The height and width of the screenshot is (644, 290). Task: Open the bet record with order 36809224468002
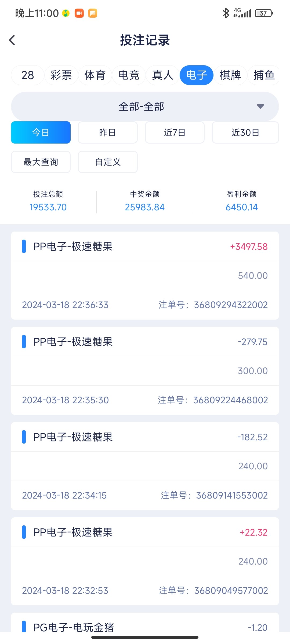point(145,371)
